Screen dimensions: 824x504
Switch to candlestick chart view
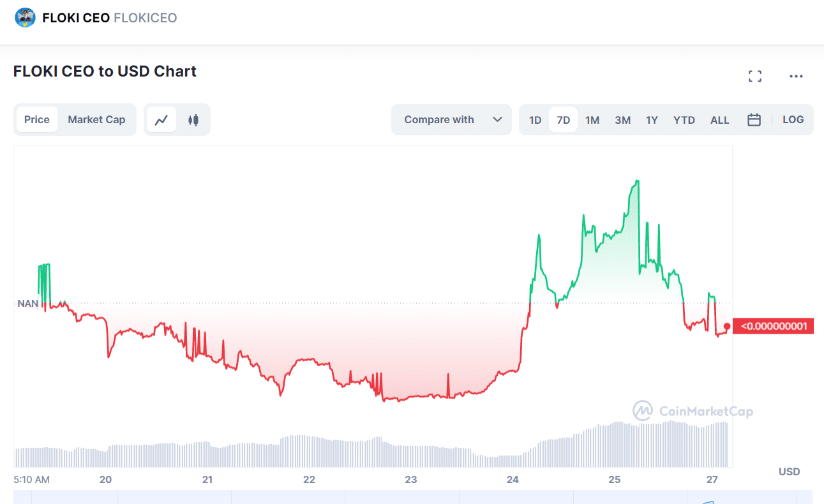pyautogui.click(x=193, y=120)
